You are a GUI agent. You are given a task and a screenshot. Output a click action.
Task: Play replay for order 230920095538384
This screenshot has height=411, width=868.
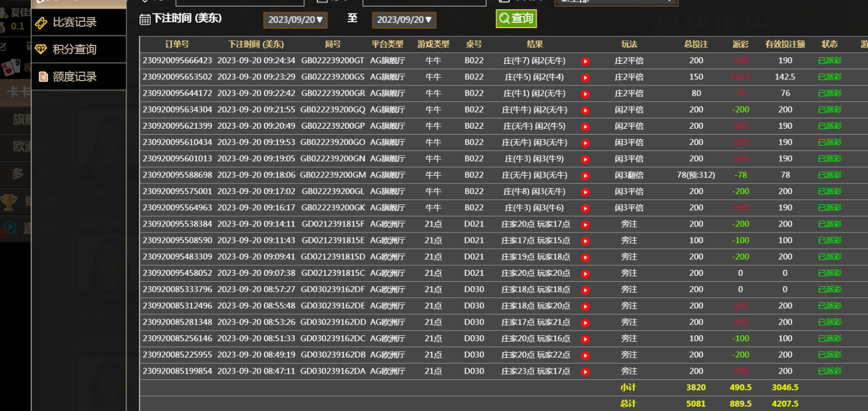pyautogui.click(x=585, y=225)
